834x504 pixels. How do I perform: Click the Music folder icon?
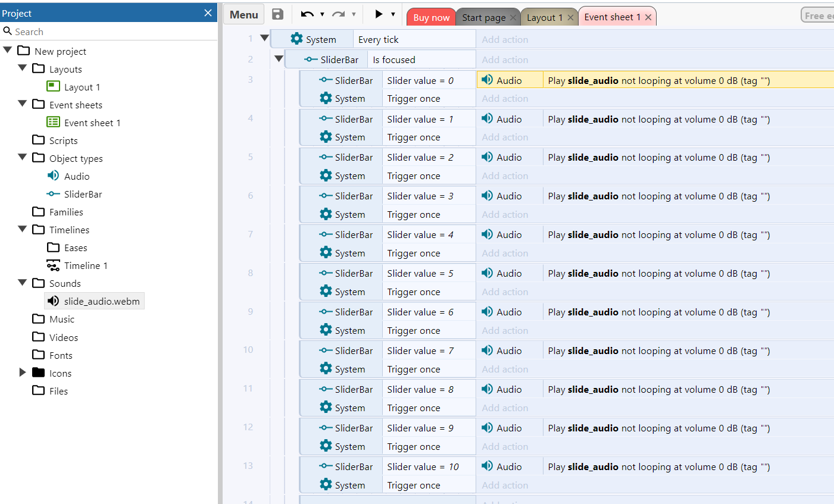(39, 318)
